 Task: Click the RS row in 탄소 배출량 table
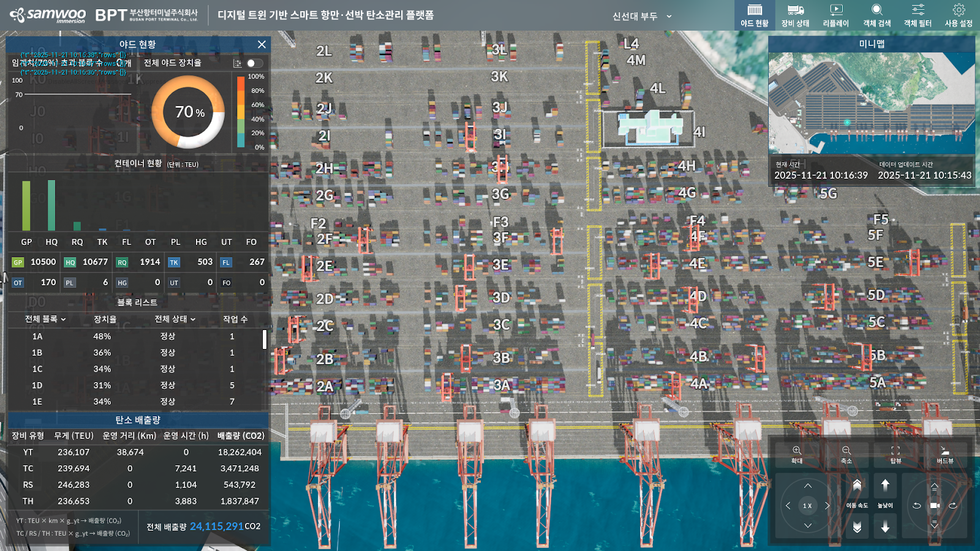tap(138, 485)
